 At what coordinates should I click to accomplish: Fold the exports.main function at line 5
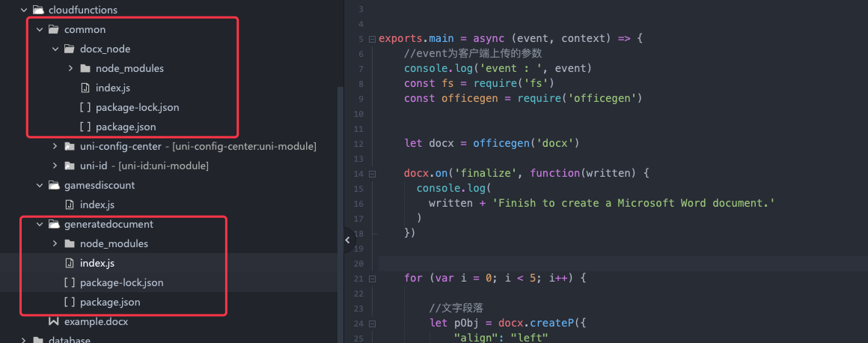(x=372, y=39)
